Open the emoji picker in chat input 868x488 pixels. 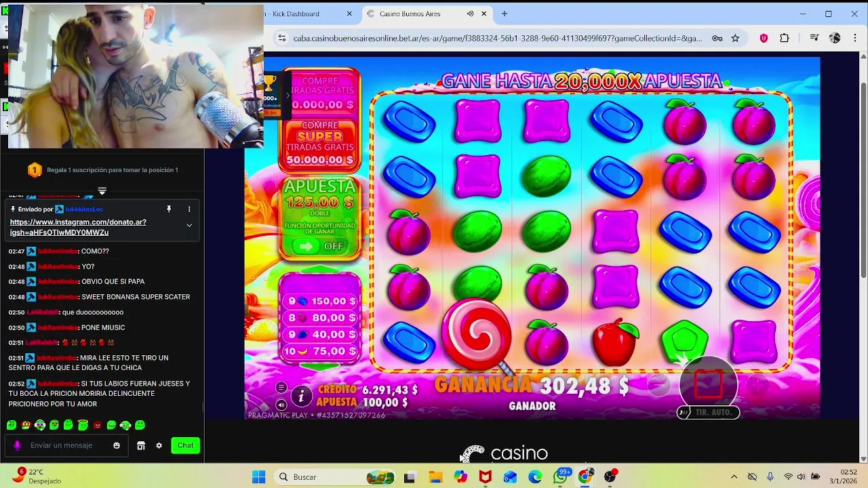click(117, 445)
